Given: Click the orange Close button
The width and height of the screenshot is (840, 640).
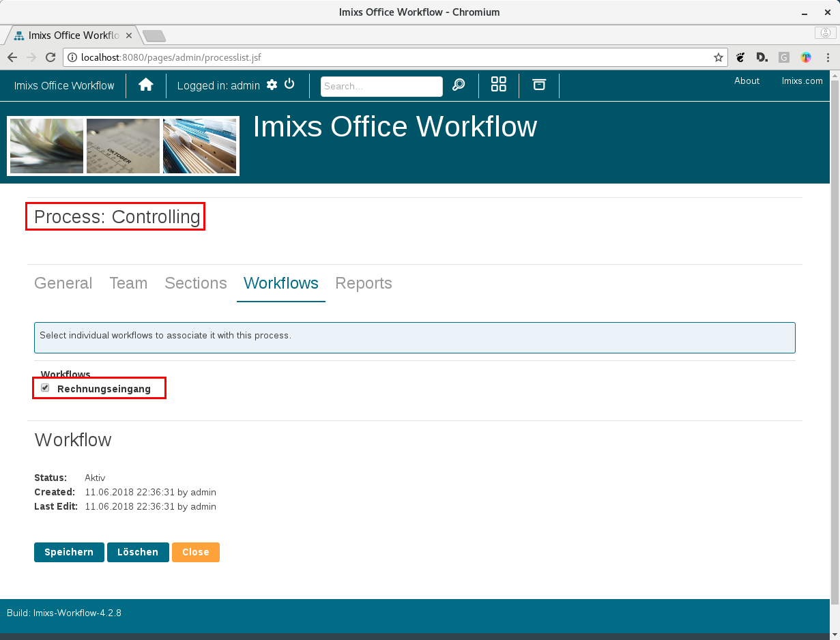Looking at the screenshot, I should coord(195,552).
